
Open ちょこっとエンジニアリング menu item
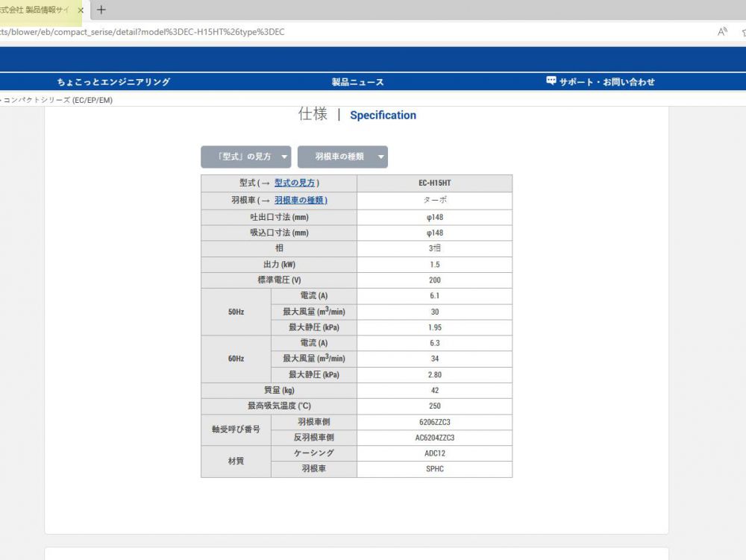113,82
